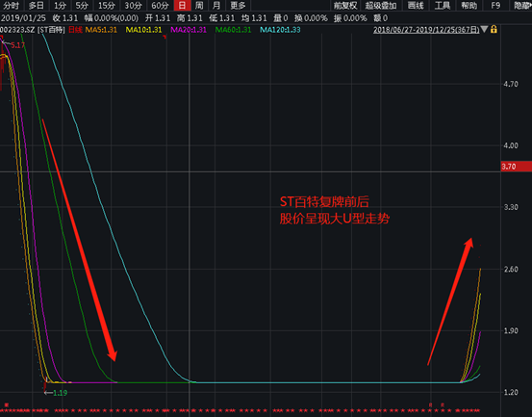Click the 4.70 price axis label

click(511, 84)
